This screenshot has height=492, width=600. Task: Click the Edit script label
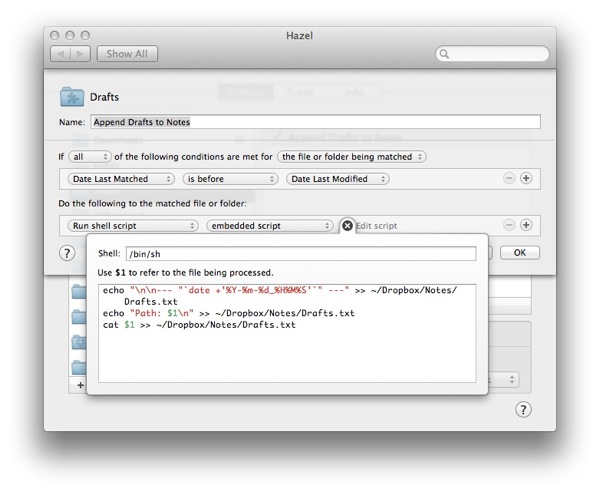pos(377,226)
